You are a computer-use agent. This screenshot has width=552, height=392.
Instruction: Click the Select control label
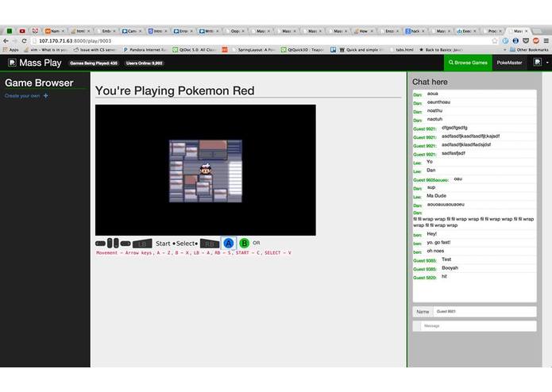click(186, 244)
